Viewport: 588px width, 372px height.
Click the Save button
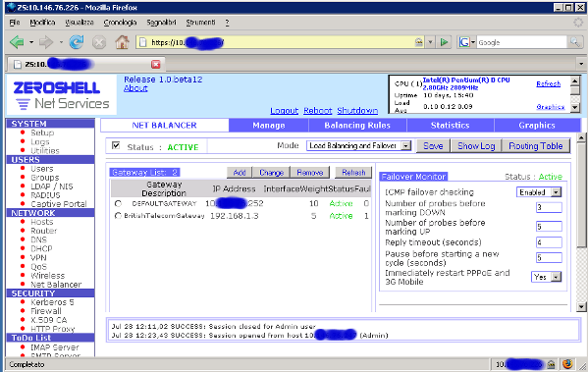[x=433, y=146]
